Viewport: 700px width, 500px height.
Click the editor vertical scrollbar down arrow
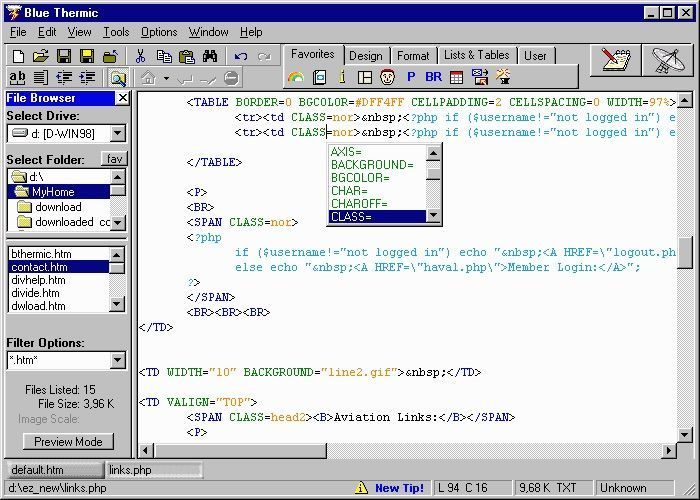point(684,434)
